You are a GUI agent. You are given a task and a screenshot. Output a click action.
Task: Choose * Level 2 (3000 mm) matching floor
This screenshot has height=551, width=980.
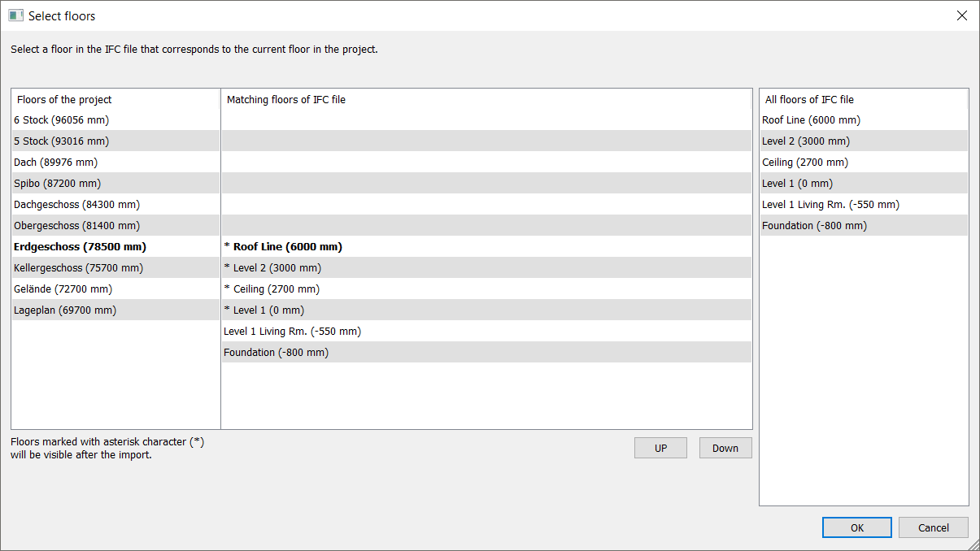(486, 267)
